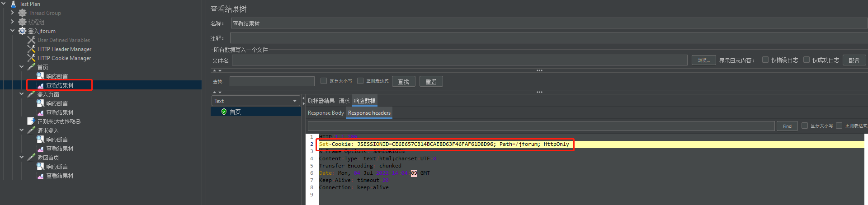
Task: Switch to the 请求 tab
Action: [344, 101]
